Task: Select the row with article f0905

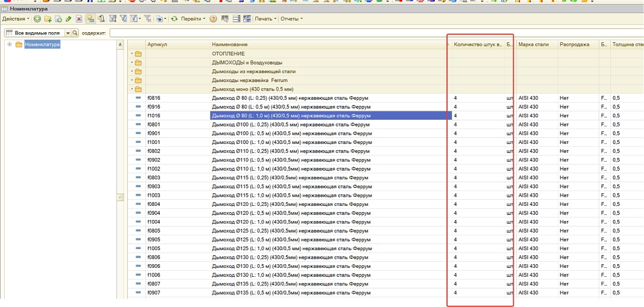Action: pyautogui.click(x=154, y=240)
